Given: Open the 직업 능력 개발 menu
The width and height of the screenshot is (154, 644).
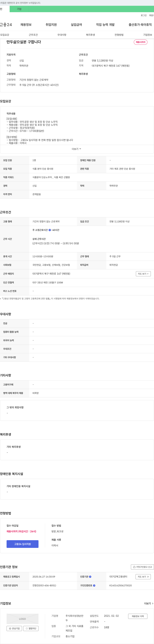Looking at the screenshot, I should [105, 25].
